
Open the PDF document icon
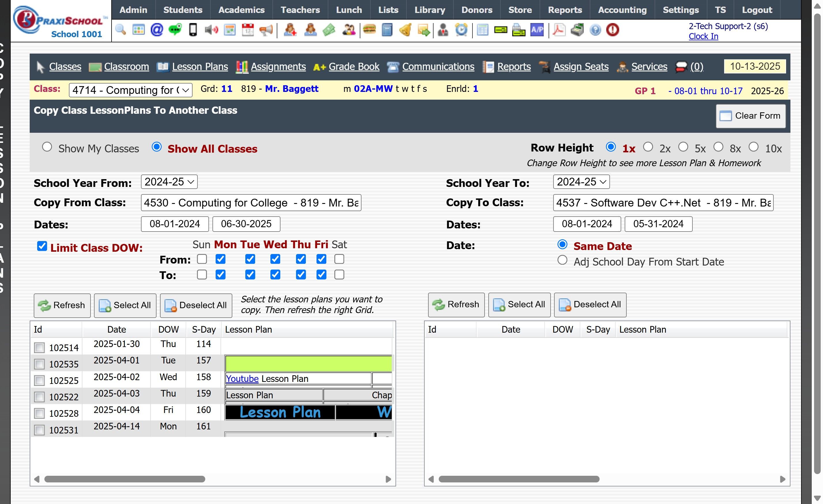(559, 30)
